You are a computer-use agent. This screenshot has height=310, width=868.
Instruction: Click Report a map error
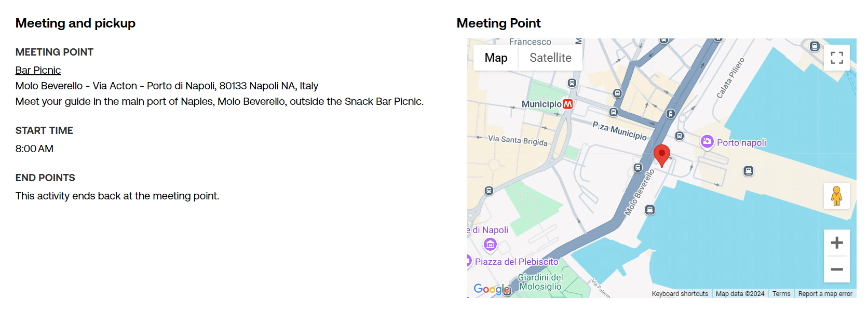825,294
